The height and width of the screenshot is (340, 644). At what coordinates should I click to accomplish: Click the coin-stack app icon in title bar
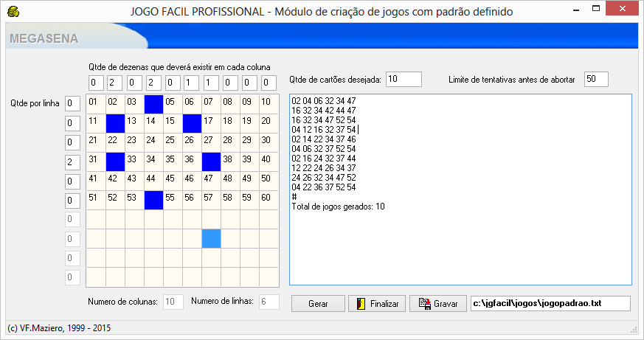tap(13, 12)
